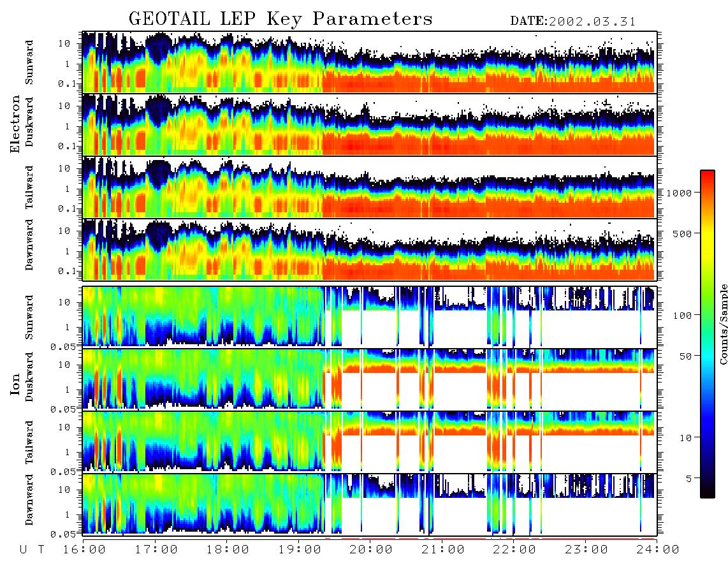Click the rainbow Counts/Sample color scale bar

pos(708,334)
